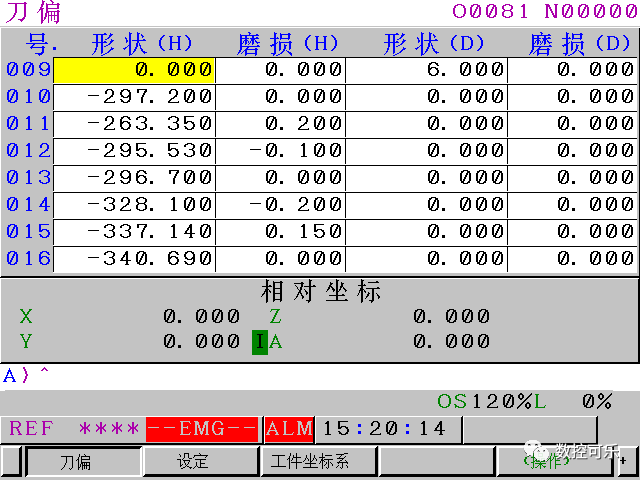Screen dimensions: 640x480
Task: Click offset number 010
Action: [x=28, y=97]
